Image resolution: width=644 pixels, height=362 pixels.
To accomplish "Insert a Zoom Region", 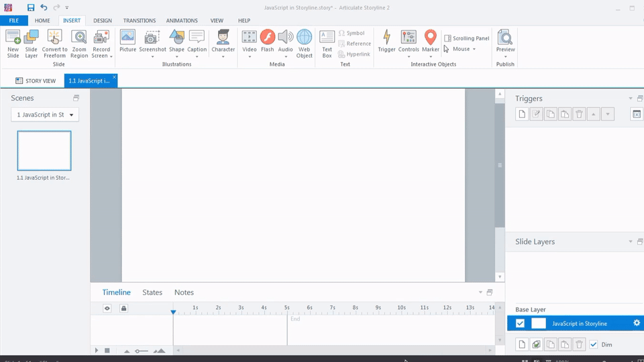I will (x=79, y=44).
